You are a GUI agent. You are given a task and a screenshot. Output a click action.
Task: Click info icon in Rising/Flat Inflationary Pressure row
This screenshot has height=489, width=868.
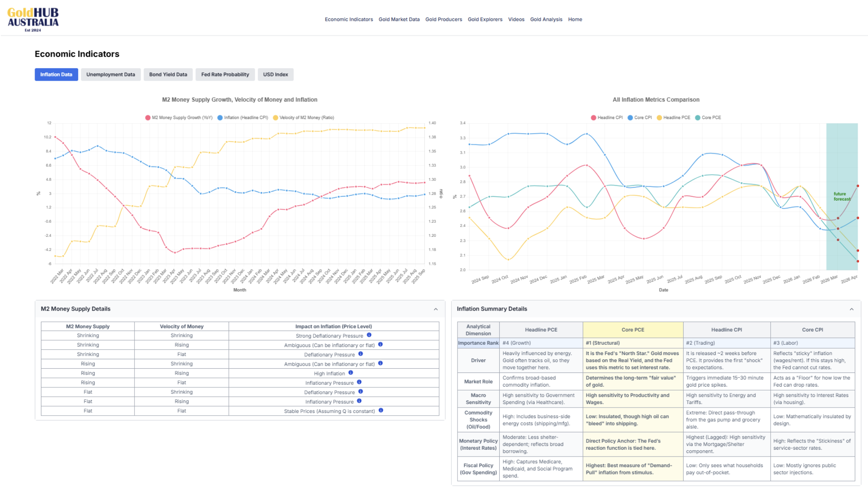[x=359, y=382]
